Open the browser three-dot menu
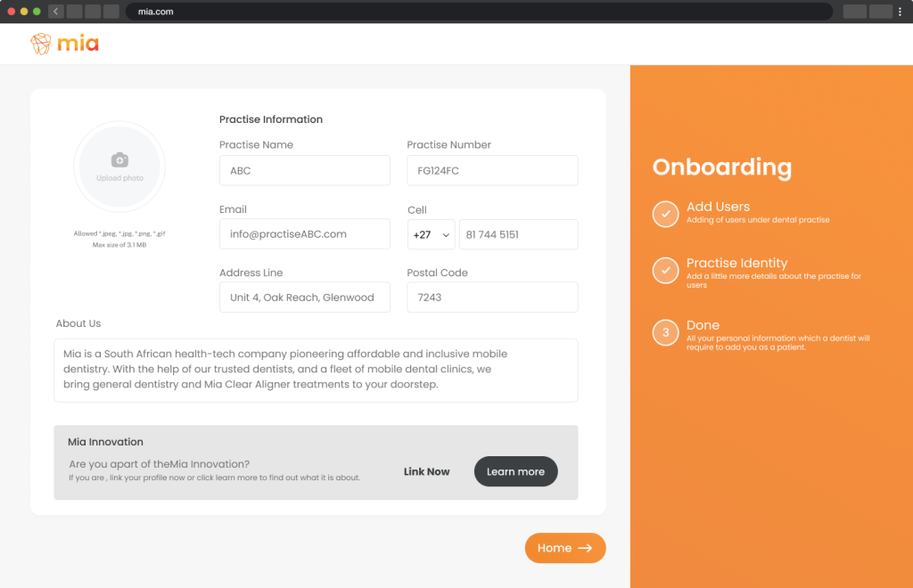The width and height of the screenshot is (913, 588). coord(901,12)
